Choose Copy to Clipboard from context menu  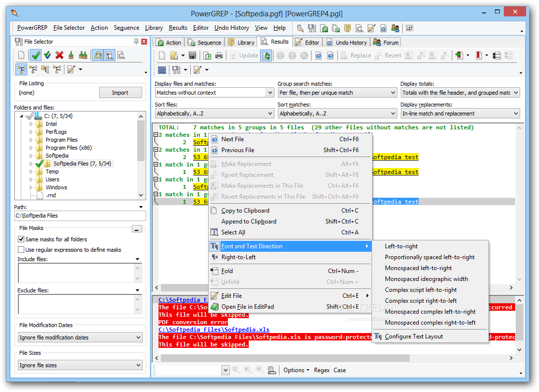click(291, 211)
